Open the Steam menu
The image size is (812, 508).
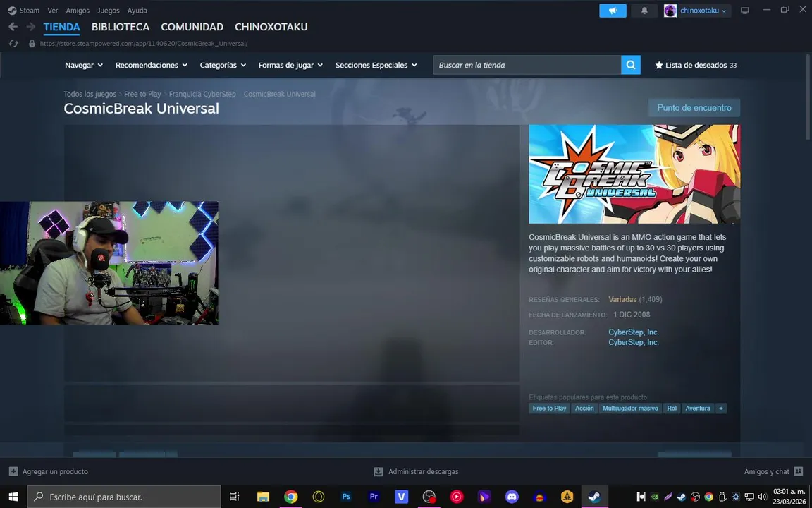tap(30, 11)
